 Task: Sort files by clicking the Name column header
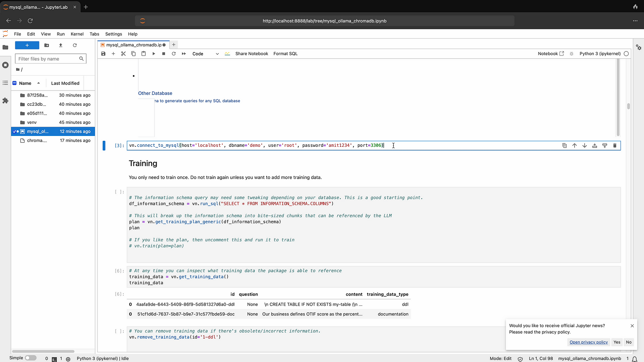pyautogui.click(x=25, y=83)
